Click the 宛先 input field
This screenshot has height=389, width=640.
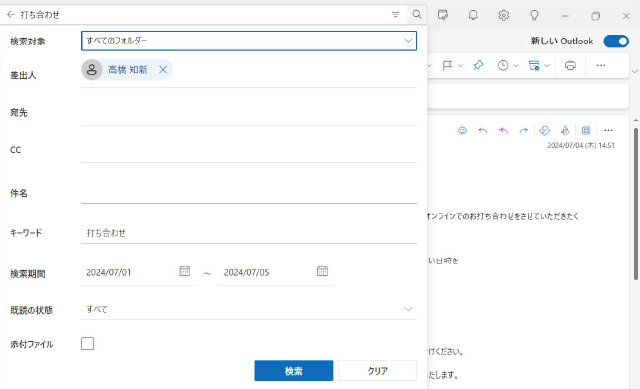point(249,112)
